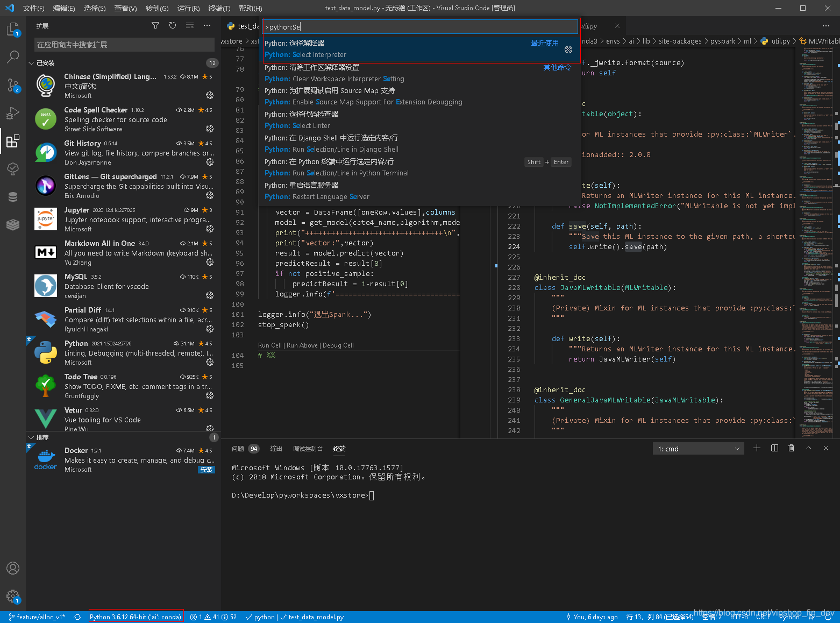Change UTF-8 encoding in status bar

click(x=739, y=617)
